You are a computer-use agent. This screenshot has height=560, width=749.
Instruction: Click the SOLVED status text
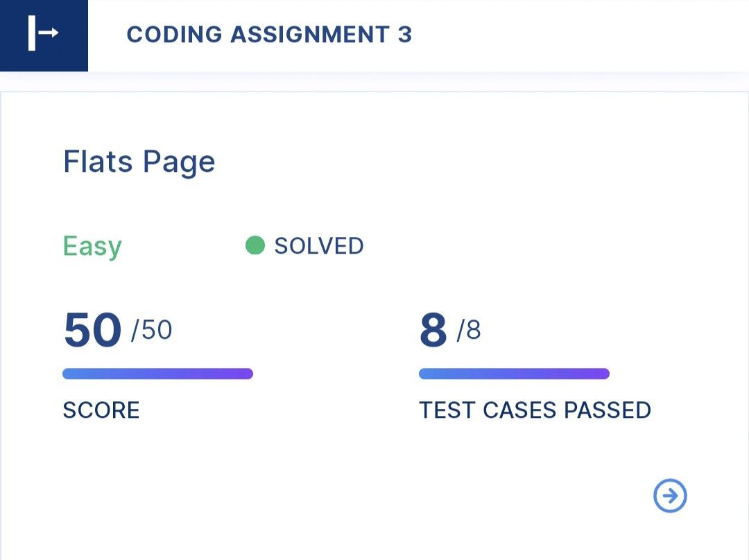click(318, 246)
